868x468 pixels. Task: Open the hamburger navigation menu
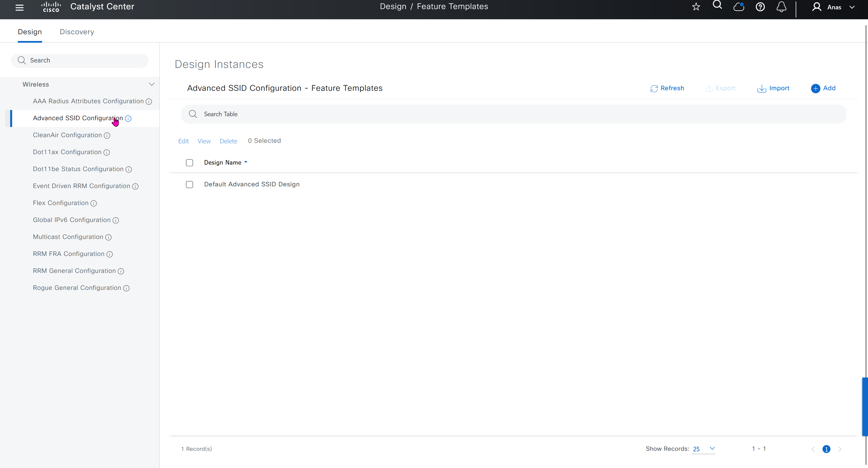19,7
